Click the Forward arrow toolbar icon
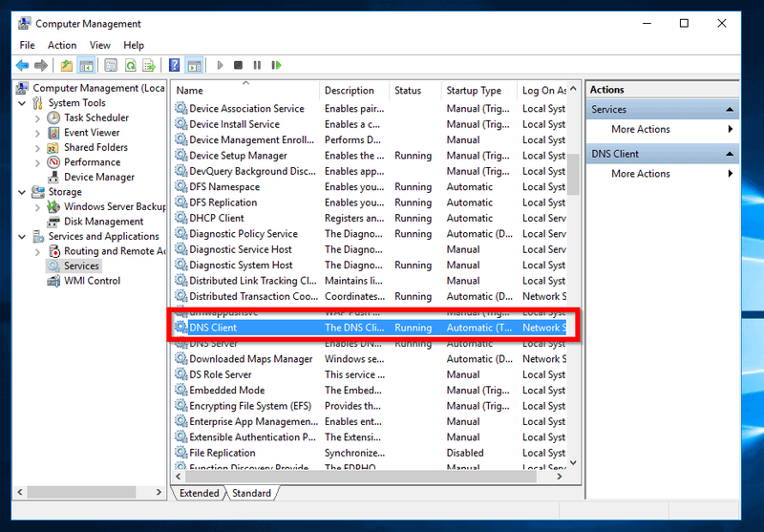This screenshot has width=764, height=532. (41, 65)
